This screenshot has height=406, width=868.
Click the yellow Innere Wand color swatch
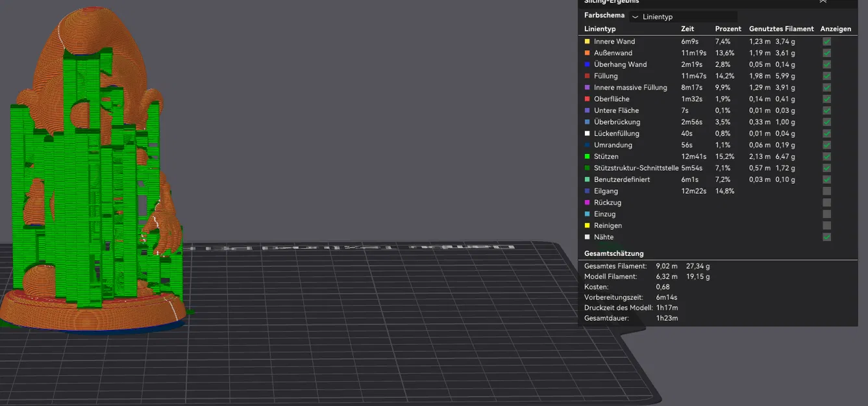click(587, 42)
